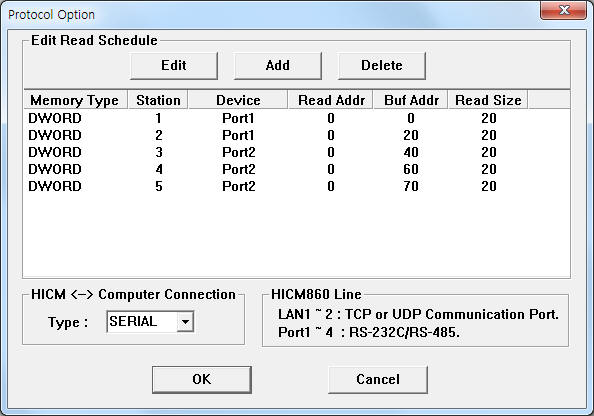594x416 pixels.
Task: Click the Read Addr column header
Action: click(331, 100)
